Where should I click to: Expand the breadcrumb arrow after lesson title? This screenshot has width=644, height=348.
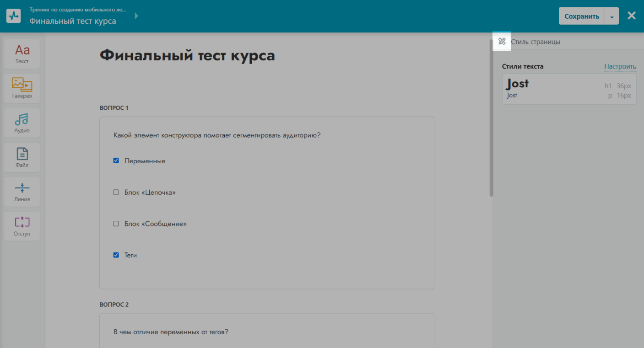(x=136, y=16)
